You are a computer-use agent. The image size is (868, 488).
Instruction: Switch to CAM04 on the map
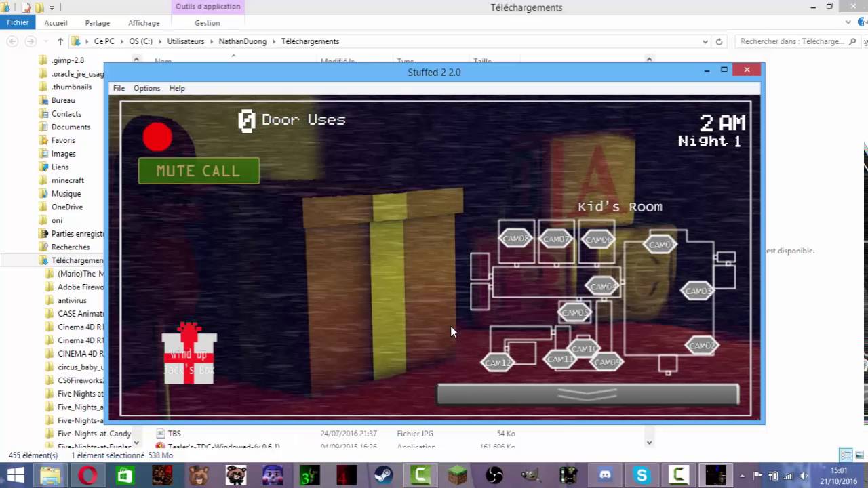[x=602, y=286]
